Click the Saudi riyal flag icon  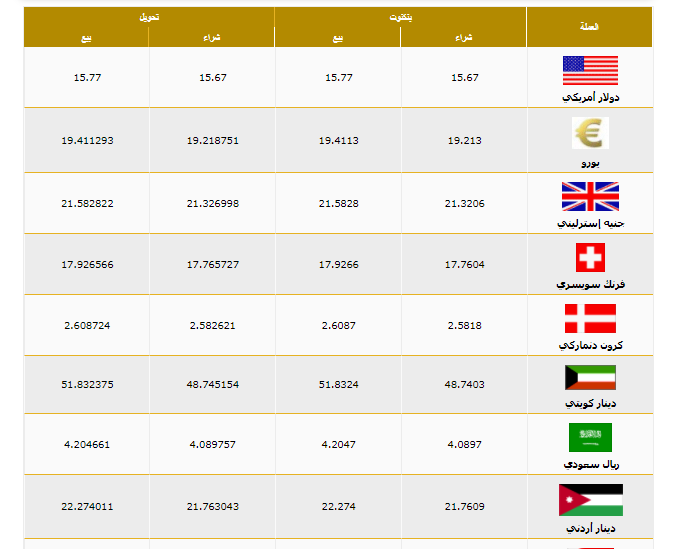590,438
